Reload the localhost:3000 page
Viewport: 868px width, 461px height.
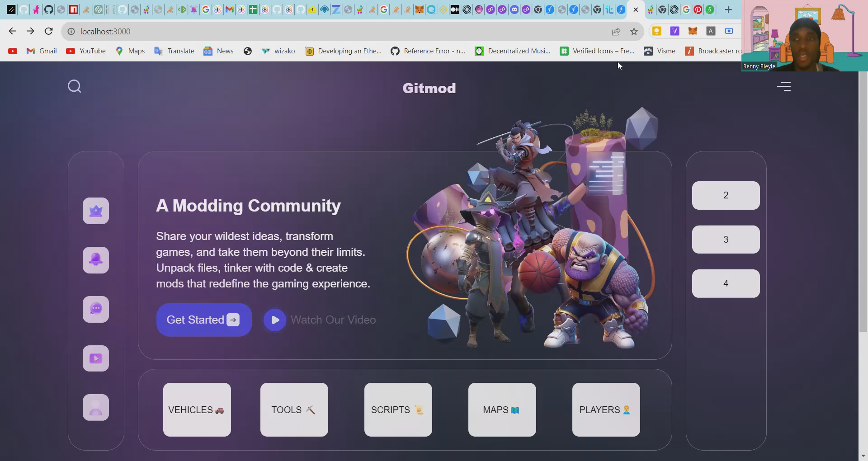[x=49, y=31]
